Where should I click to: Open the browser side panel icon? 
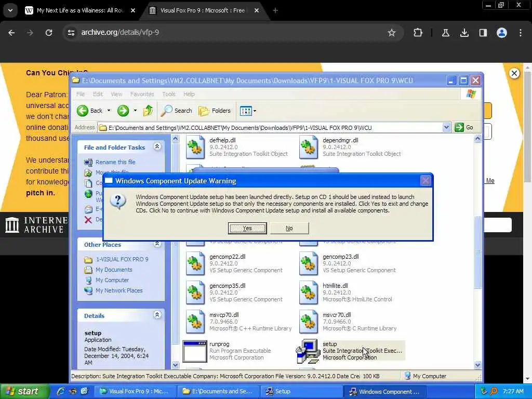[483, 33]
